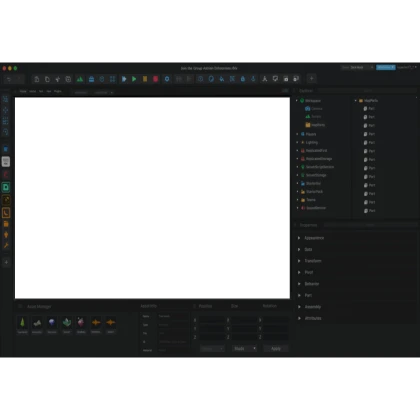
Task: Expand the Players tree node
Action: (297, 134)
